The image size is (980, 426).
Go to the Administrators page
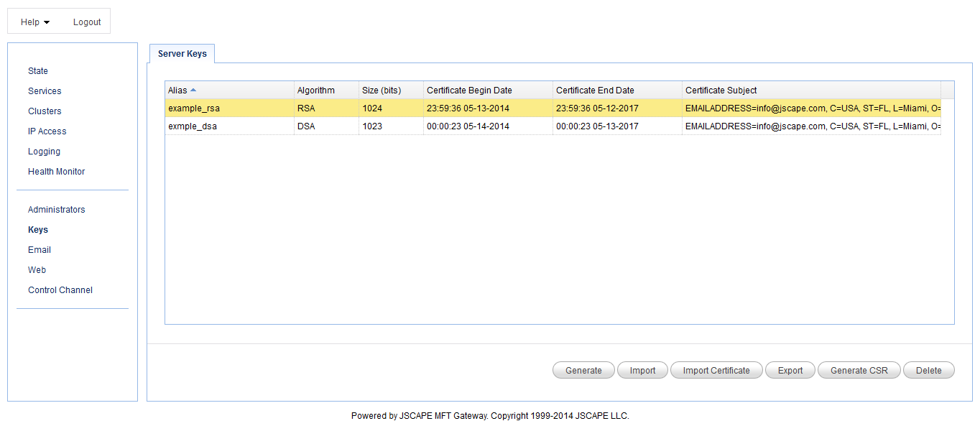56,210
